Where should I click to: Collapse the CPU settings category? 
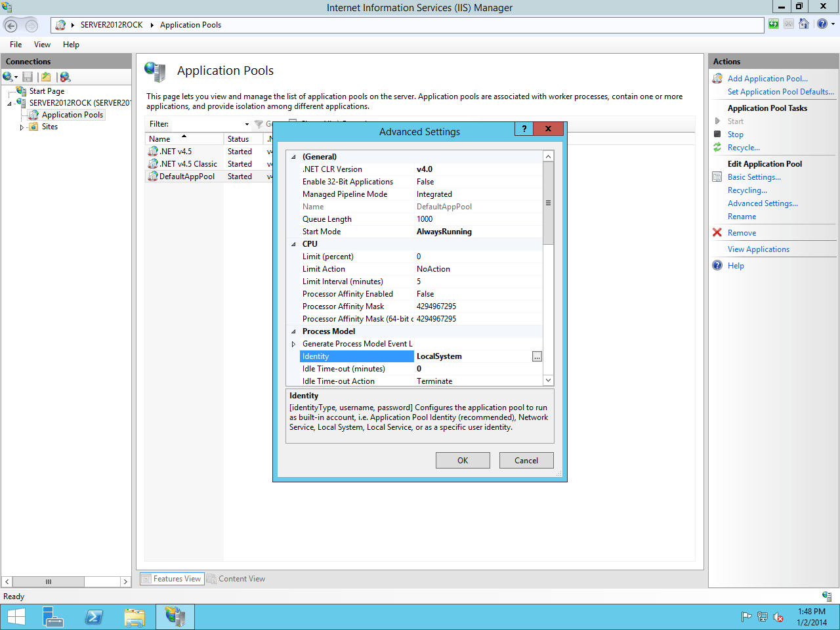[293, 244]
